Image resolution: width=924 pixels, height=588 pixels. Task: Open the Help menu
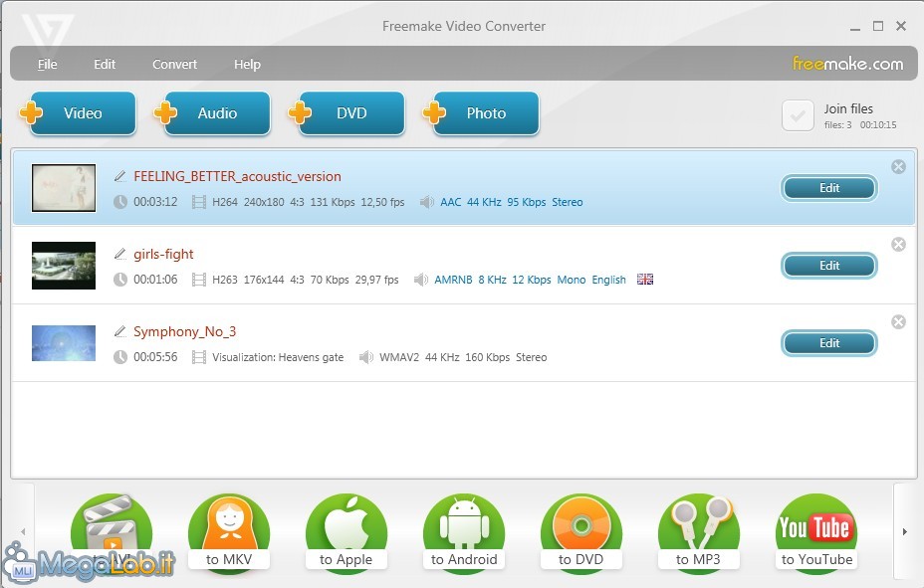pyautogui.click(x=247, y=64)
